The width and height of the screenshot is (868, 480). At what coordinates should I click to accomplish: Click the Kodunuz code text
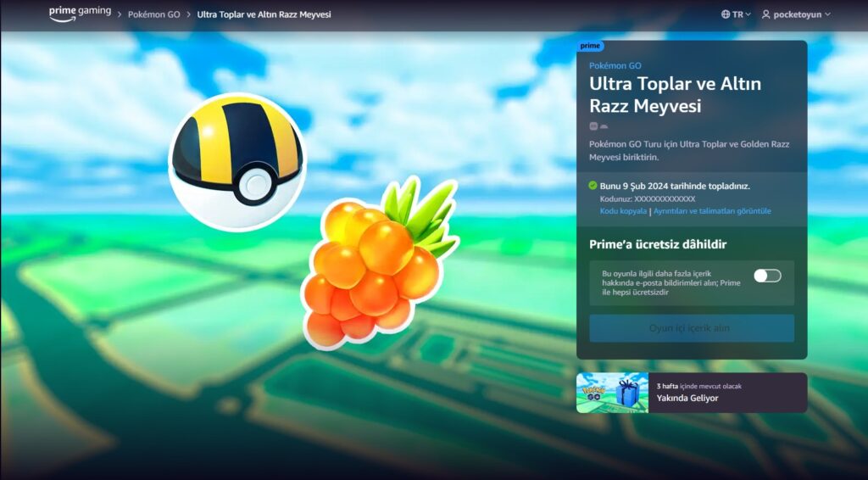point(648,198)
